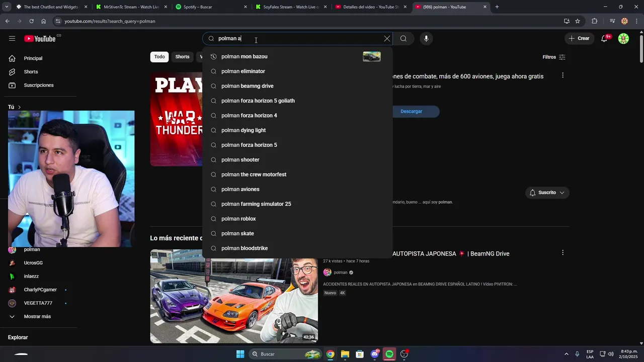Open the browser extensions puzzle icon
Screen dimensions: 644x362
(595, 21)
